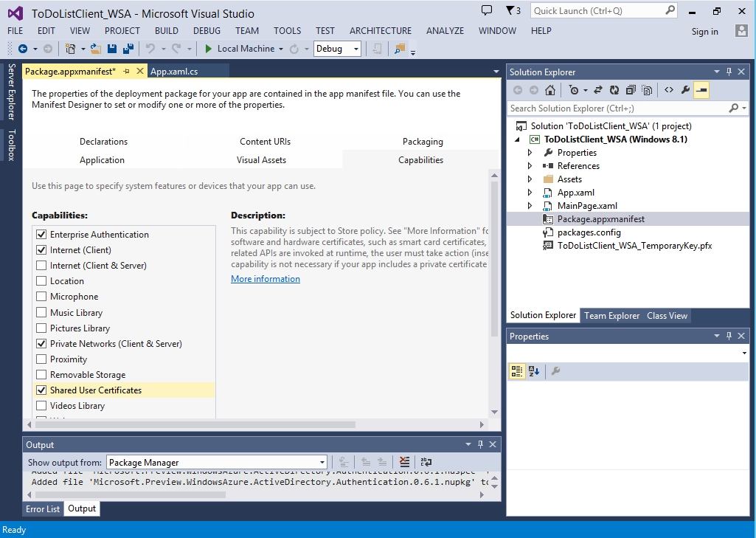Viewport: 756px width, 538px height.
Task: Click the Open File toolbar icon
Action: click(97, 49)
